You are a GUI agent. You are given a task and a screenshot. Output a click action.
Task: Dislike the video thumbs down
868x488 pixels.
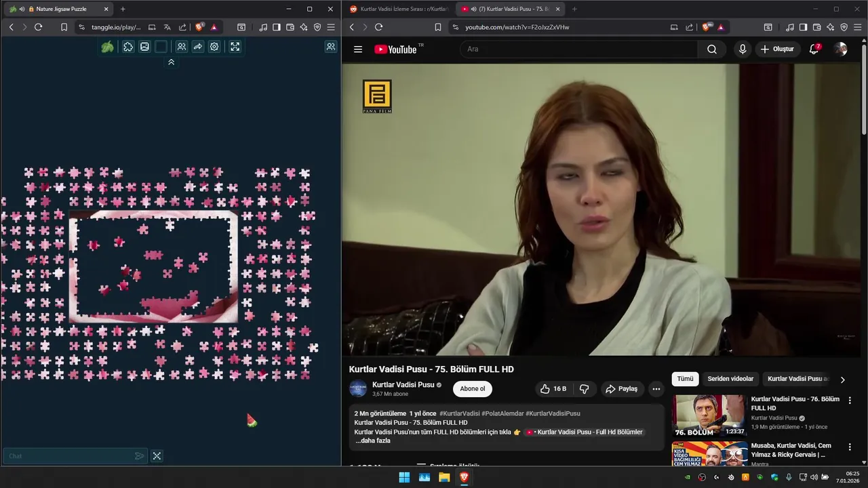584,389
